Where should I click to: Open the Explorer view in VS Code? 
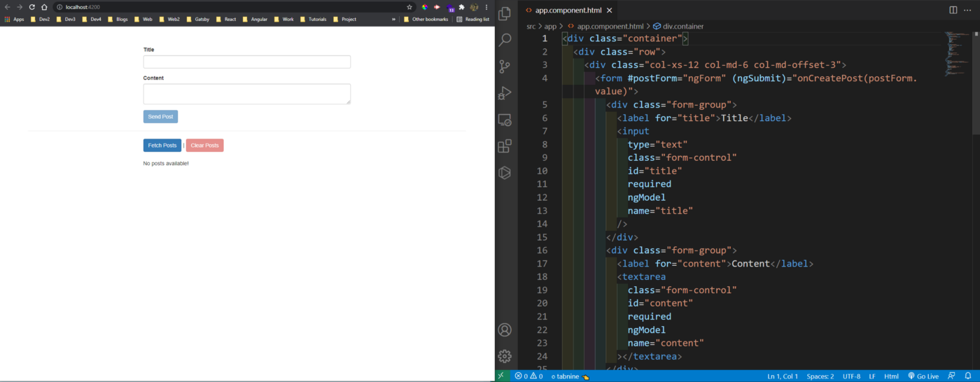point(505,13)
